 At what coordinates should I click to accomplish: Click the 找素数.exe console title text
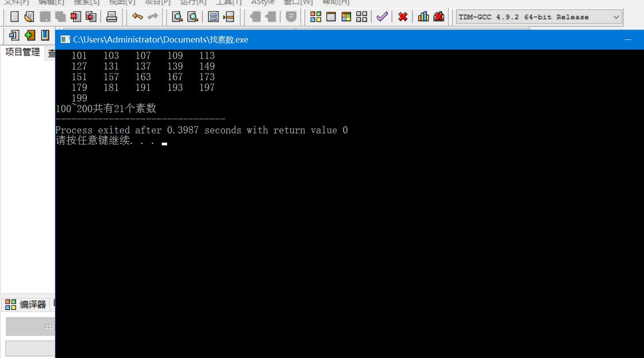[x=161, y=39]
